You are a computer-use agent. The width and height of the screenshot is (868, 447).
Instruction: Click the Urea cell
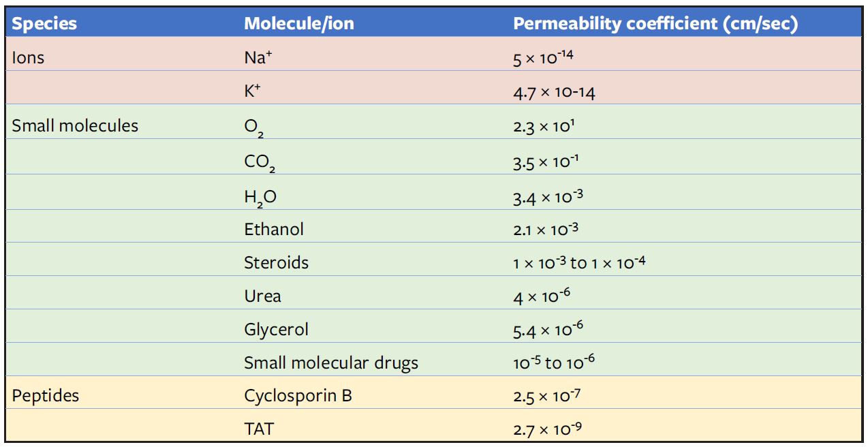[262, 296]
